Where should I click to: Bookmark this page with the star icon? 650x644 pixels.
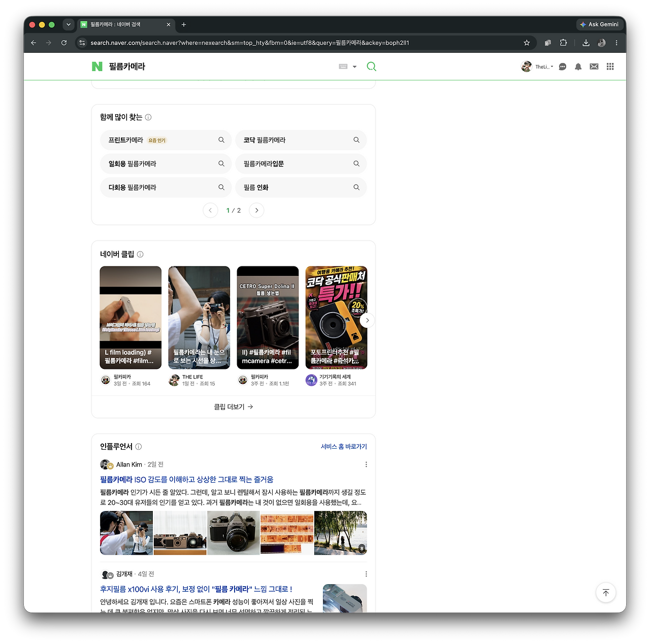(527, 43)
